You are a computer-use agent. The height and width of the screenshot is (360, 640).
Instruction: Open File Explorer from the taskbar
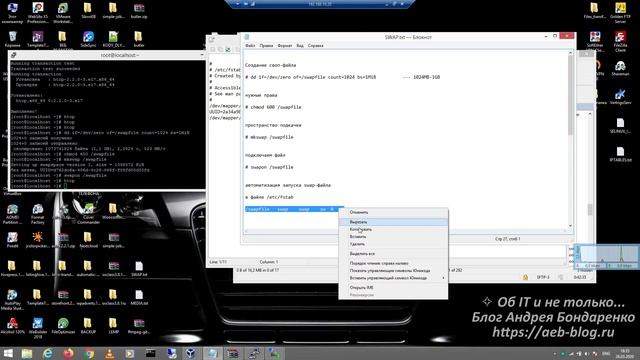click(x=27, y=353)
